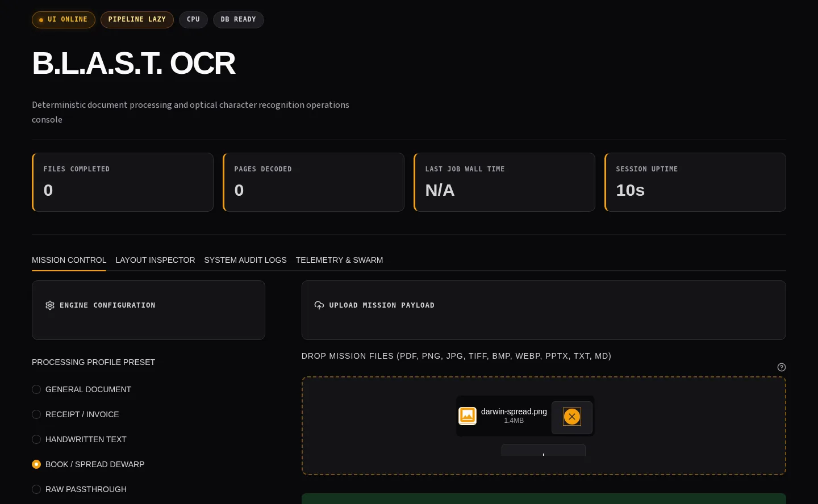Click the Session Uptime card
Image resolution: width=818 pixels, height=504 pixels.
[x=695, y=182]
